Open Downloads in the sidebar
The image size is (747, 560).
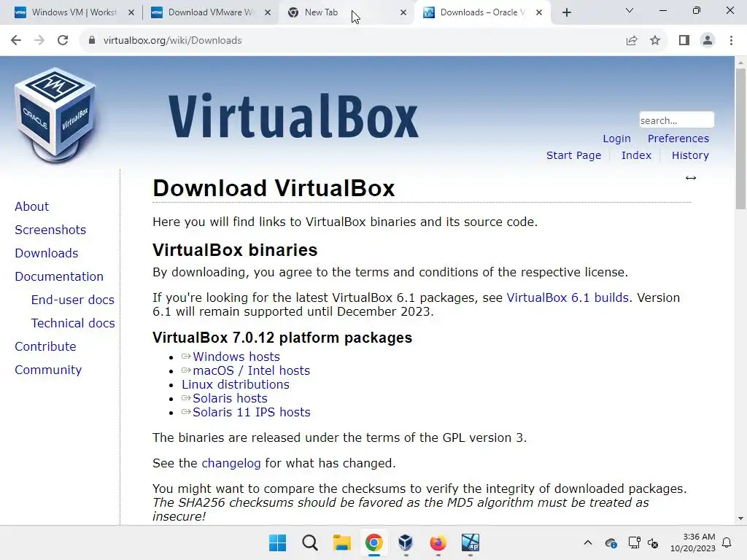(46, 253)
